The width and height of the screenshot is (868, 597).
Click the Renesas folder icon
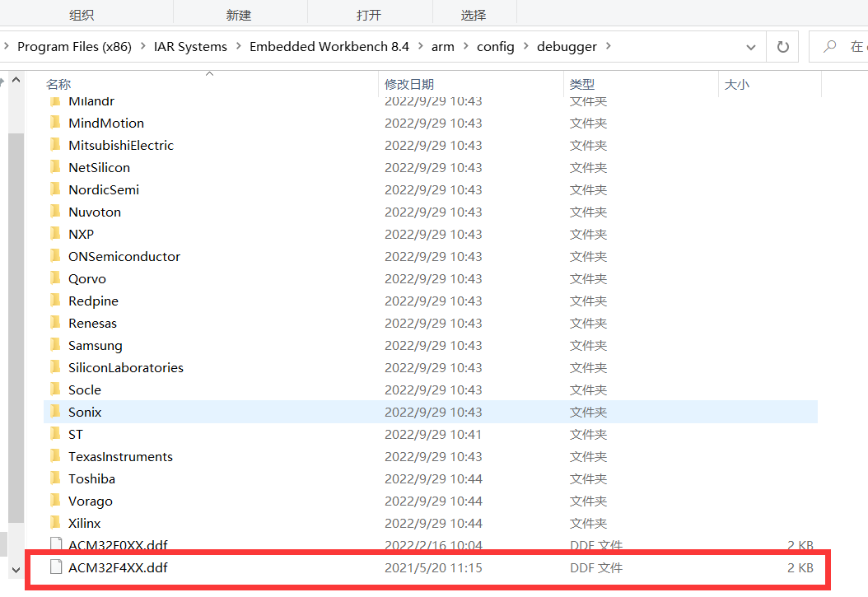click(x=55, y=323)
